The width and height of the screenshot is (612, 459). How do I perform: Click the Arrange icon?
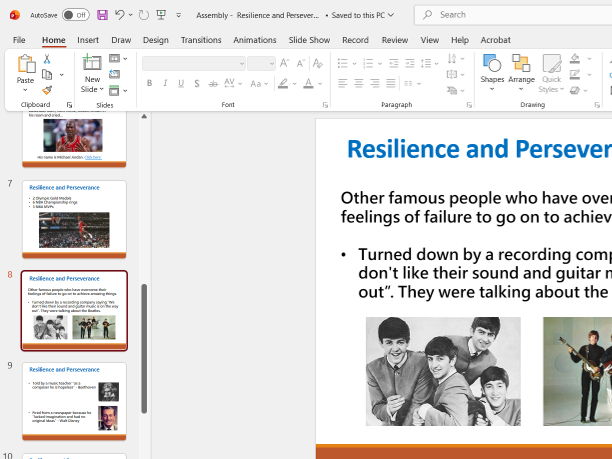521,63
